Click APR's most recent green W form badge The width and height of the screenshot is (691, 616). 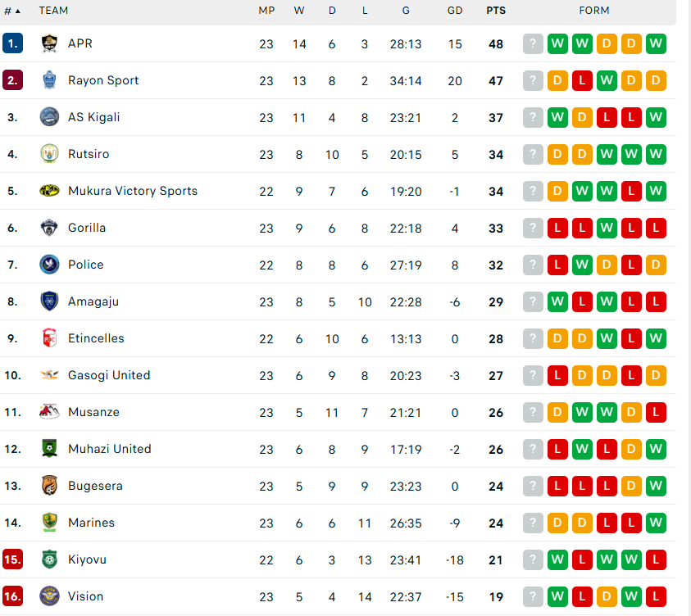[557, 43]
